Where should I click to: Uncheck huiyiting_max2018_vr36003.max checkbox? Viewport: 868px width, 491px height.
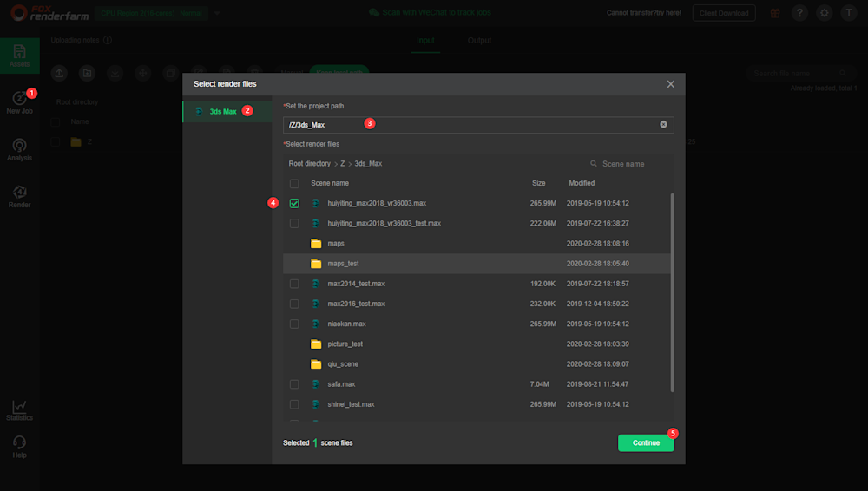pyautogui.click(x=294, y=203)
